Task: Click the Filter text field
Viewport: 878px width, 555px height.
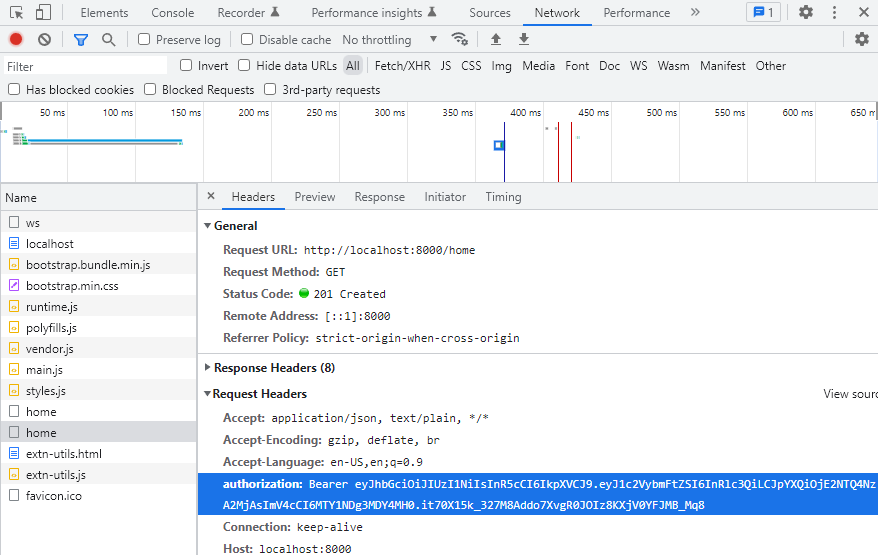Action: click(x=86, y=66)
